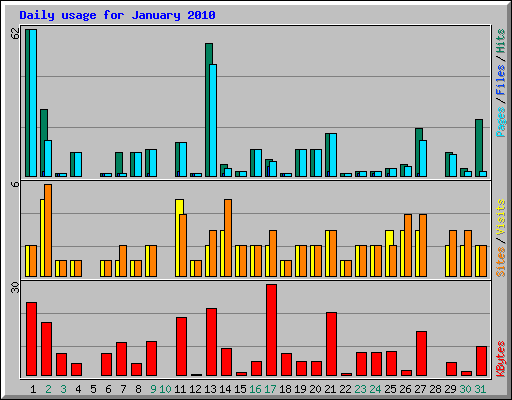This screenshot has height=400, width=512.
Task: Select day label "29" on the x-axis
Action: [x=450, y=389]
